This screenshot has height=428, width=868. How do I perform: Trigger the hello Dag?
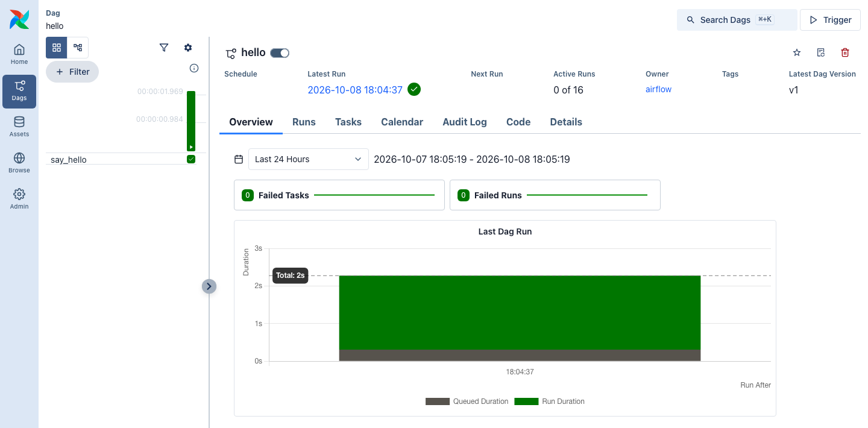tap(830, 20)
